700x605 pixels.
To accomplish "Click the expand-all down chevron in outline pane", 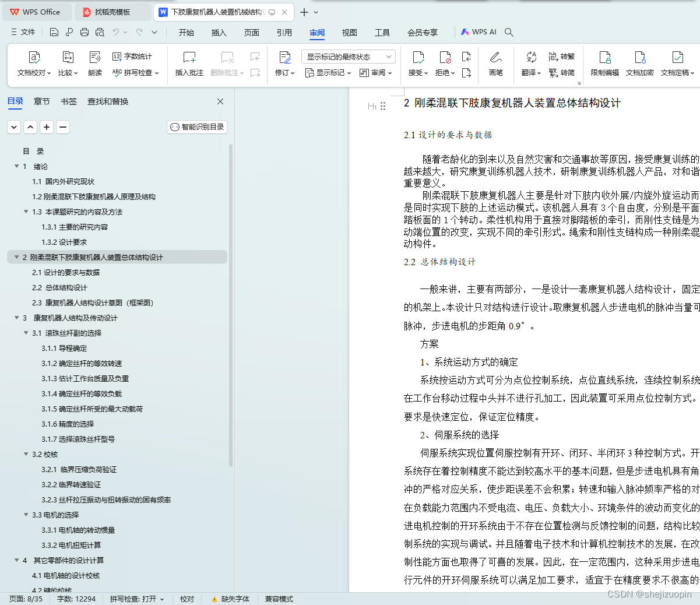I will click(14, 126).
